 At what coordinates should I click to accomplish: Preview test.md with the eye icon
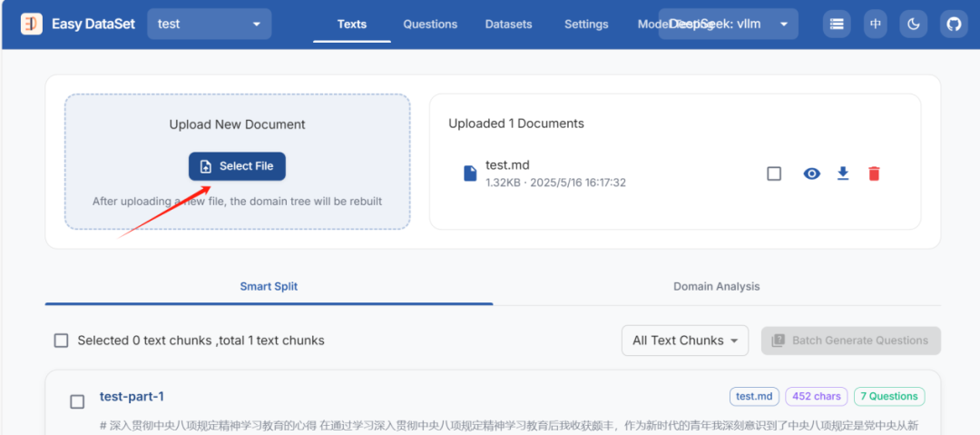(x=811, y=173)
